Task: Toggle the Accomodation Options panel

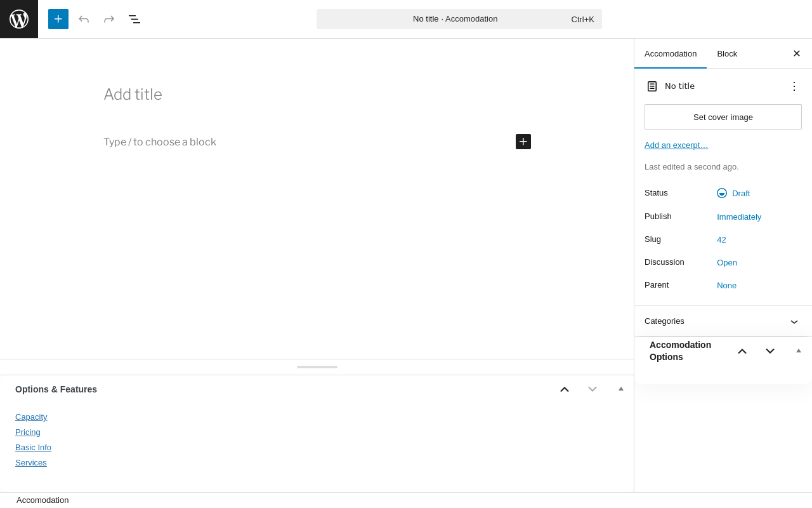Action: [799, 351]
